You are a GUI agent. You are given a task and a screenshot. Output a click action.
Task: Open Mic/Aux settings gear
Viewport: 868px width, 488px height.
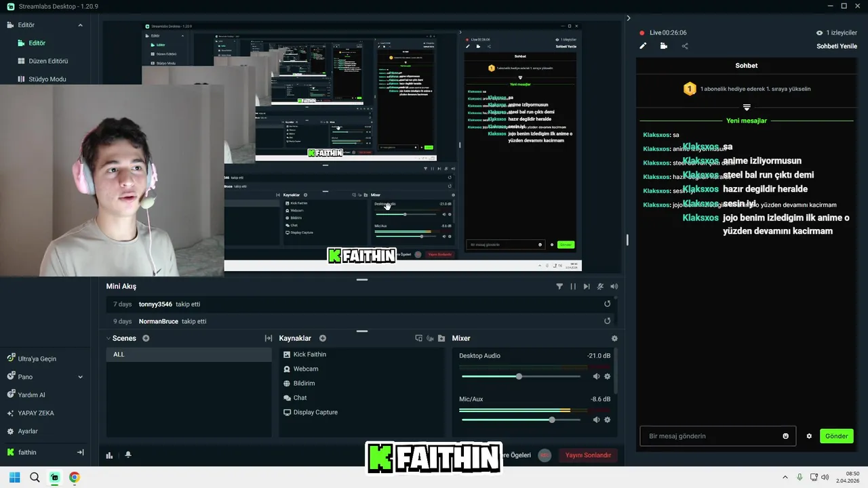point(607,420)
